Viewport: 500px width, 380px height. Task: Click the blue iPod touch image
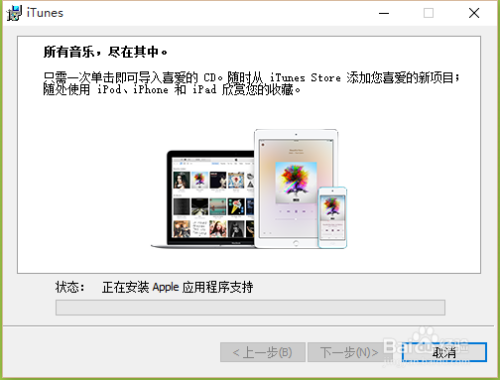332,218
